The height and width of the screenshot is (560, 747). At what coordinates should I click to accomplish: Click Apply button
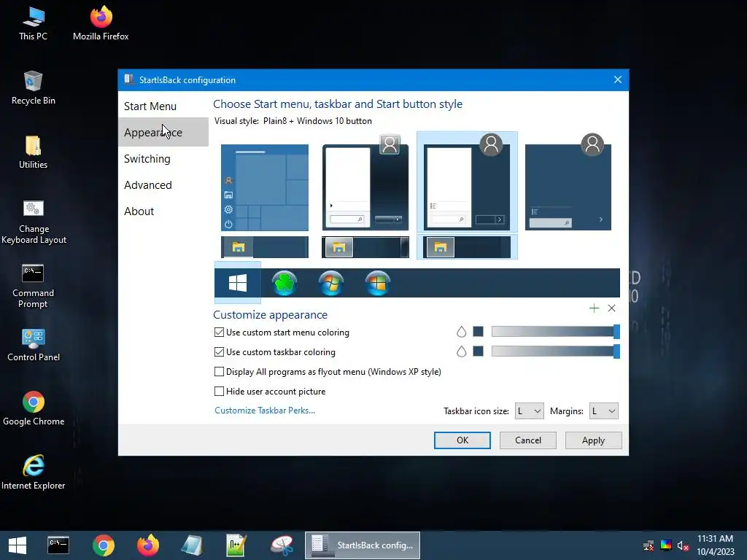point(593,440)
